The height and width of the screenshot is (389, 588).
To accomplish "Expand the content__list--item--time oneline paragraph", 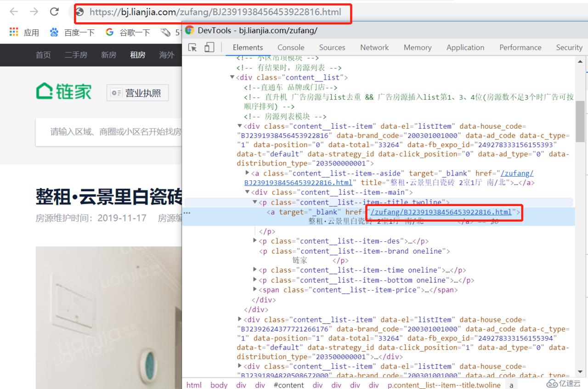I will click(255, 270).
